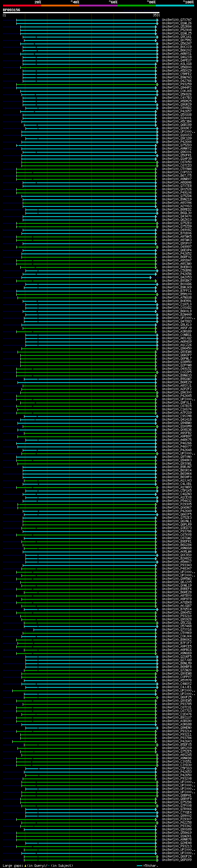This screenshot has width=197, height=868.
Task: Open hit UniRef100_A8NYS1
Action: [176, 54]
